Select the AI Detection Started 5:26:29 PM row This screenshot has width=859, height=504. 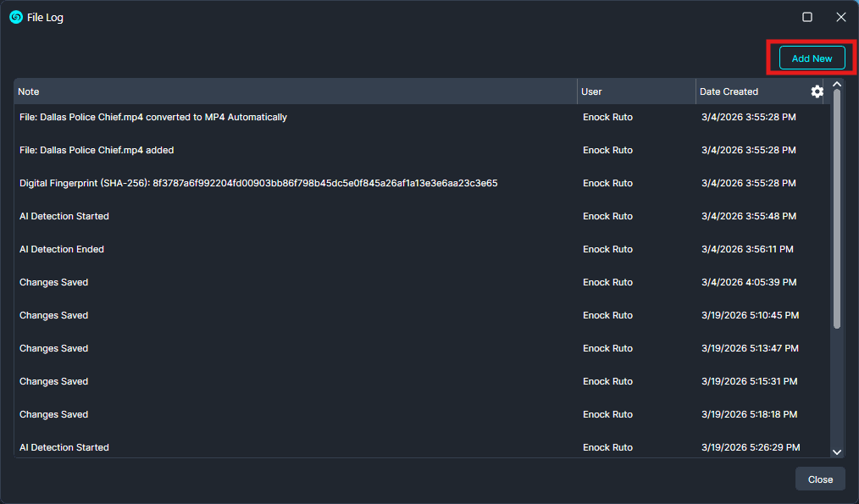click(64, 447)
